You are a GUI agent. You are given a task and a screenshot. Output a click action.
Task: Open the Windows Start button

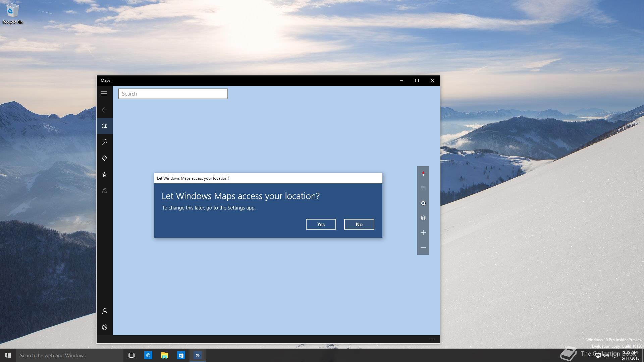(8, 355)
